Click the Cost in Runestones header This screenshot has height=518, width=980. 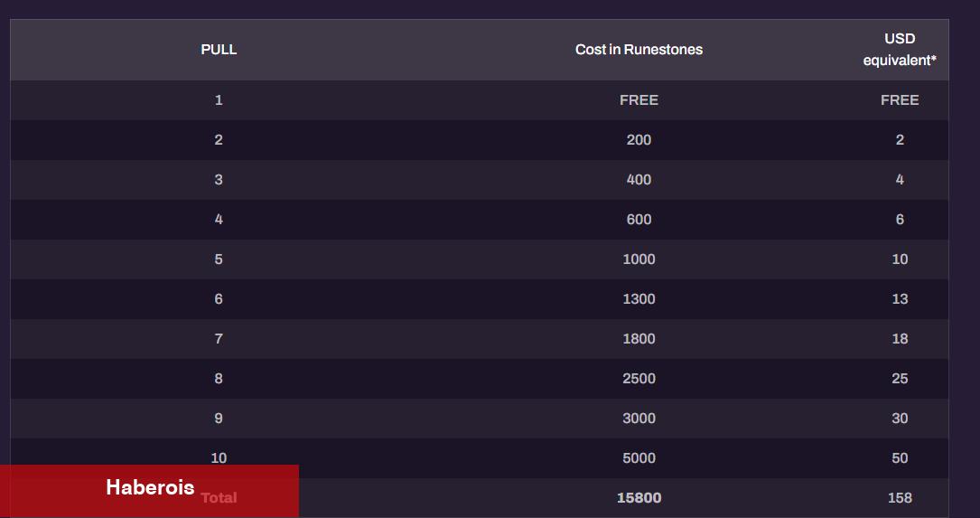pos(639,50)
